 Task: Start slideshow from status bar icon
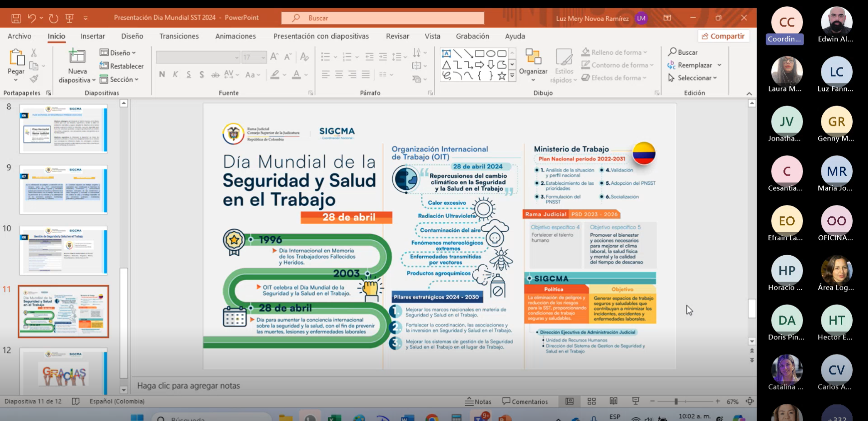(636, 401)
